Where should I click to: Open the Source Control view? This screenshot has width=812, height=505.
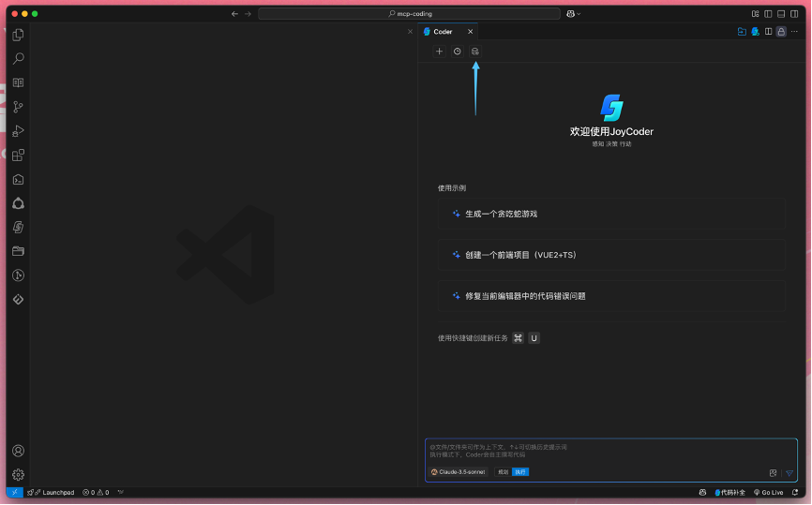coord(18,107)
